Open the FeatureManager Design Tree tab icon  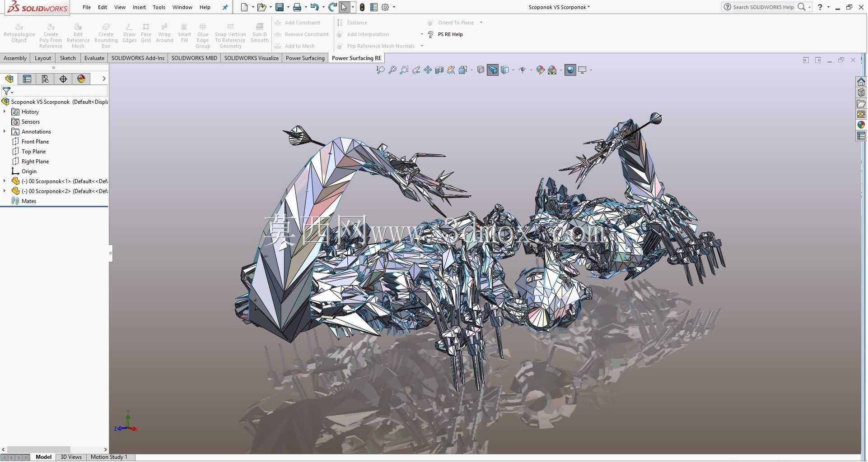tap(9, 79)
